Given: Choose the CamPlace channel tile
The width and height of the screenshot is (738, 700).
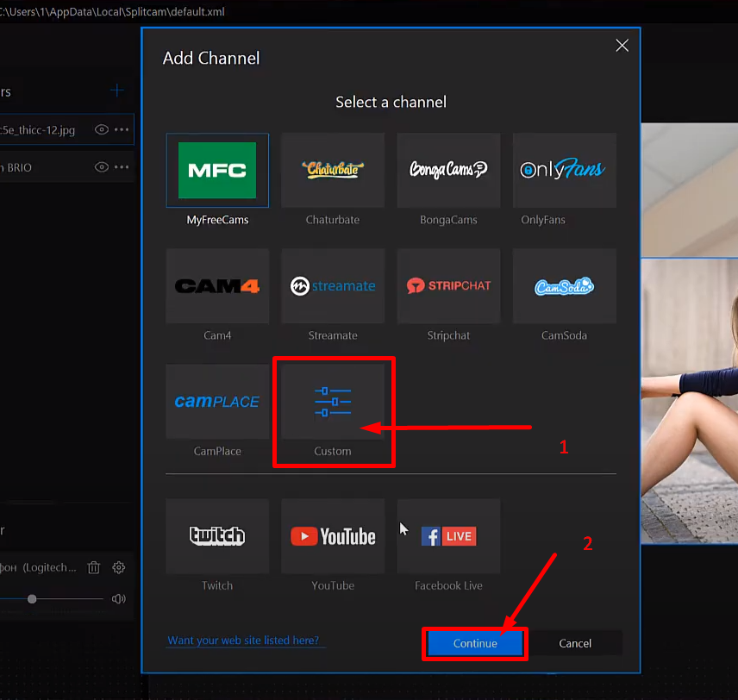Looking at the screenshot, I should 217,402.
